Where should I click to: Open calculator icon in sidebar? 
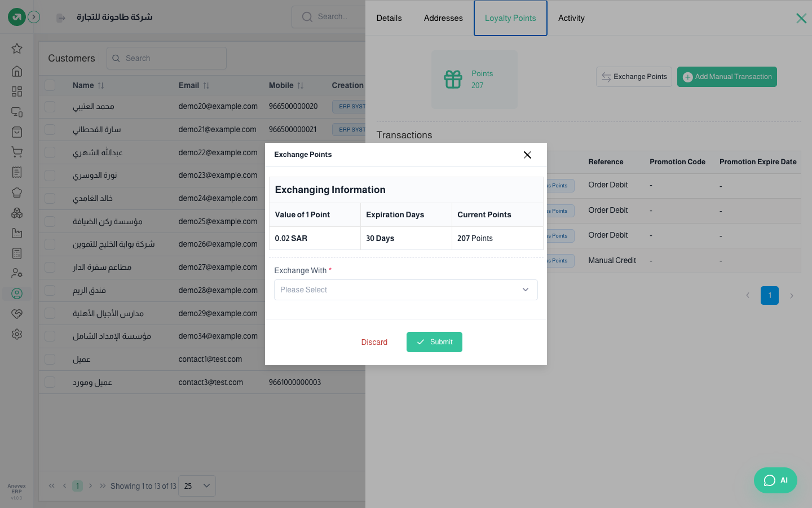(17, 253)
